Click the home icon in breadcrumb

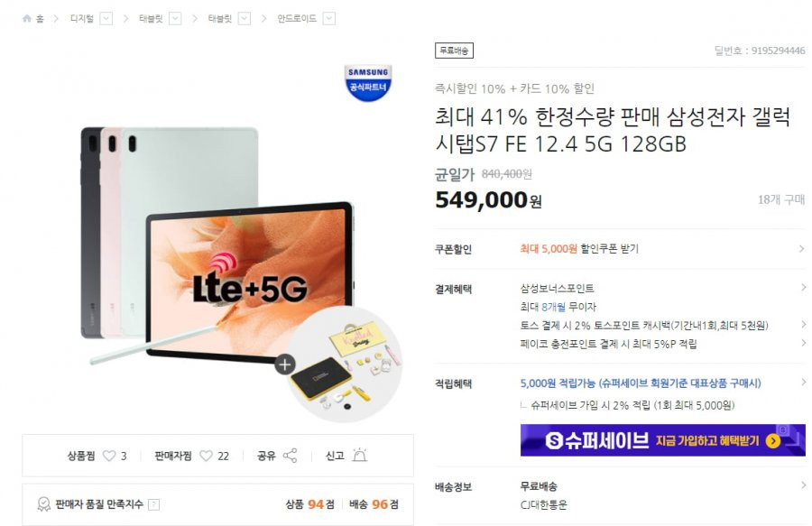(27, 19)
